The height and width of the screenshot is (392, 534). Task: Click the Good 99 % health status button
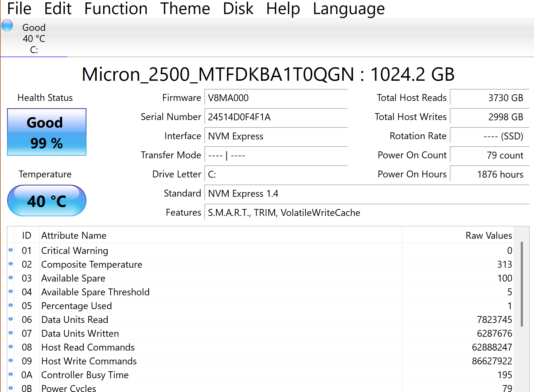[x=47, y=132]
